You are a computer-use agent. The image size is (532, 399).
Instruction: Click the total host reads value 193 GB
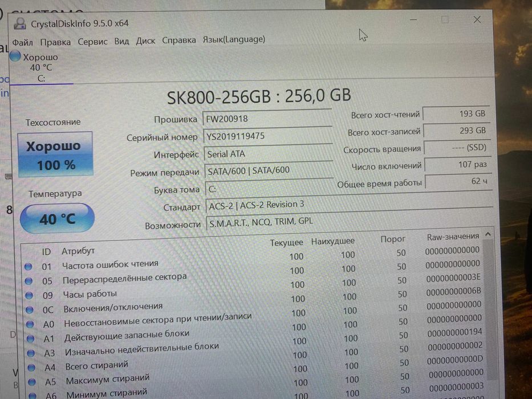click(x=456, y=113)
